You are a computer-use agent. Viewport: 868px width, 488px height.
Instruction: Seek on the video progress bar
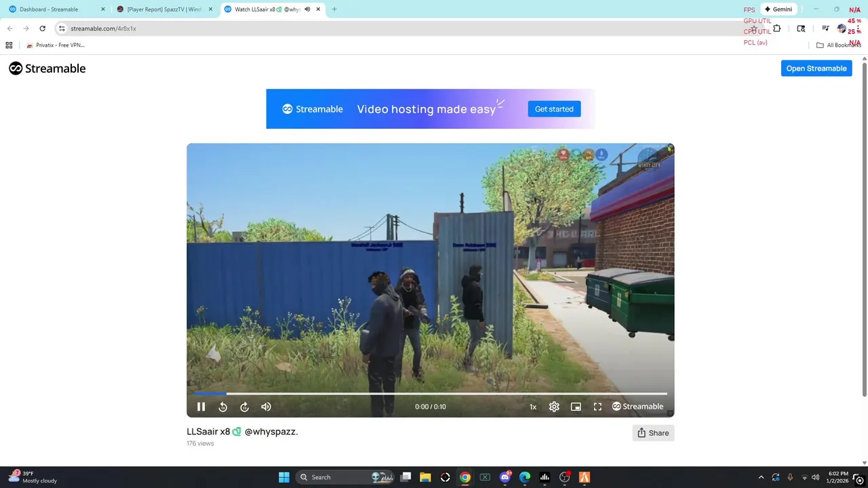[430, 393]
